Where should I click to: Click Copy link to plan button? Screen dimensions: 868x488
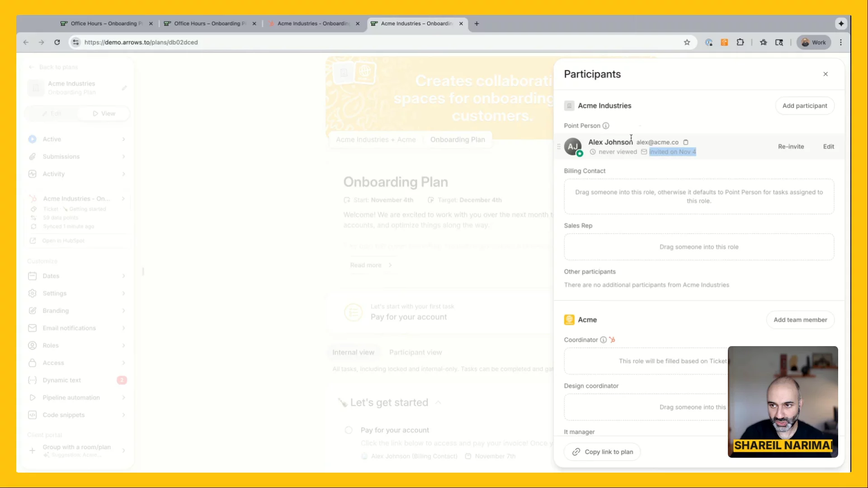coord(602,452)
